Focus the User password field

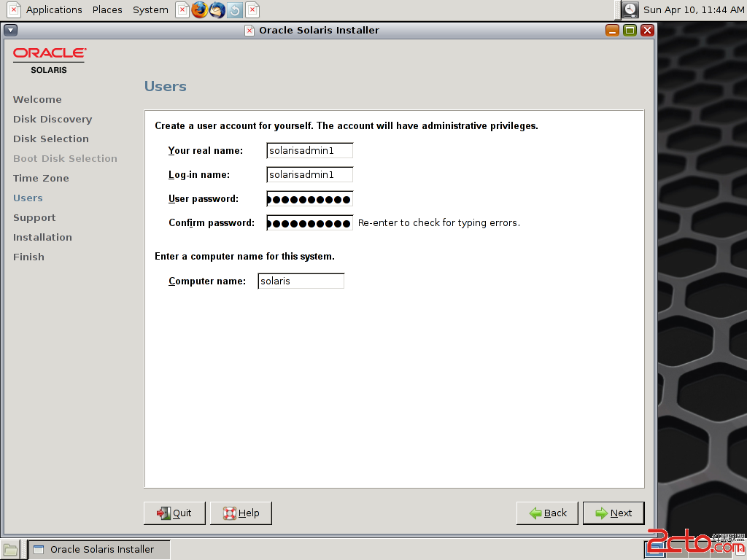309,198
